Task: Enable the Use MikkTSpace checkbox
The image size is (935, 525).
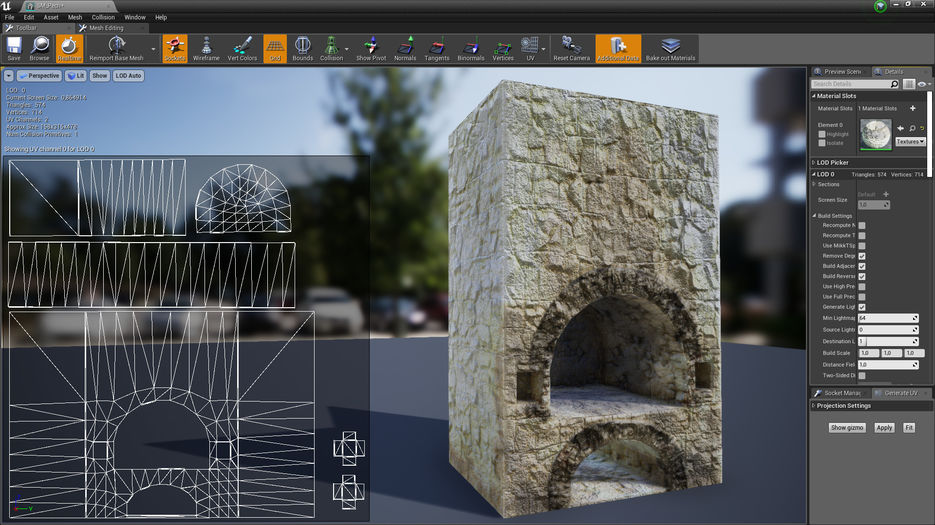Action: click(x=862, y=246)
